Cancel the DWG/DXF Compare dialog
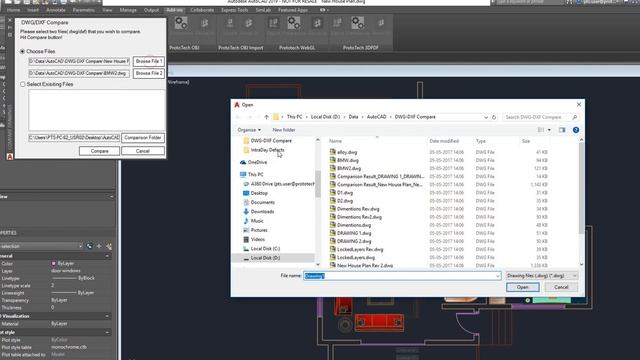Viewport: 640px width, 360px height. pyautogui.click(x=143, y=151)
